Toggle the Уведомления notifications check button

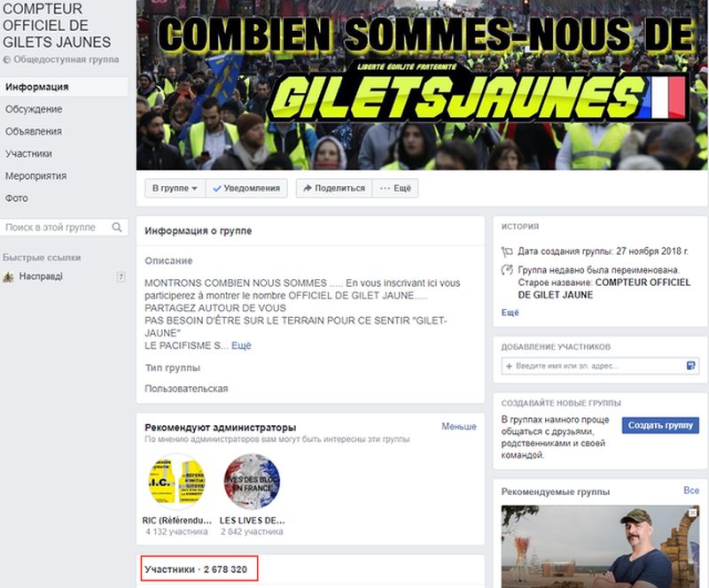coord(246,188)
